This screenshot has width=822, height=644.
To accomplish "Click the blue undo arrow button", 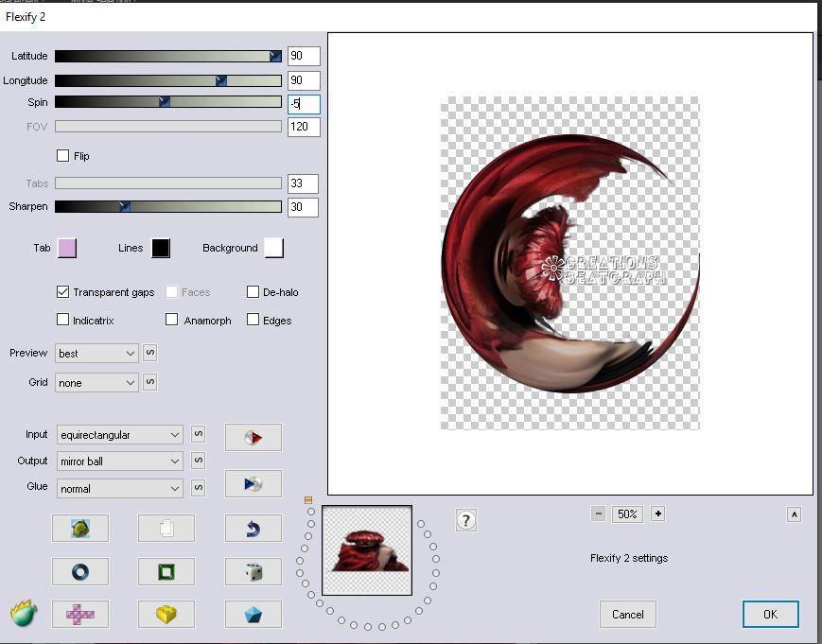I will 254,528.
